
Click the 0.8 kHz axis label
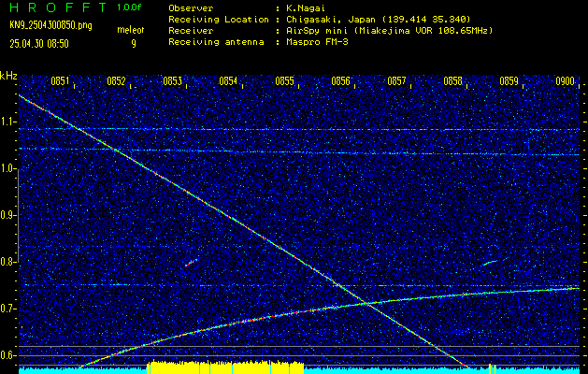[7, 262]
